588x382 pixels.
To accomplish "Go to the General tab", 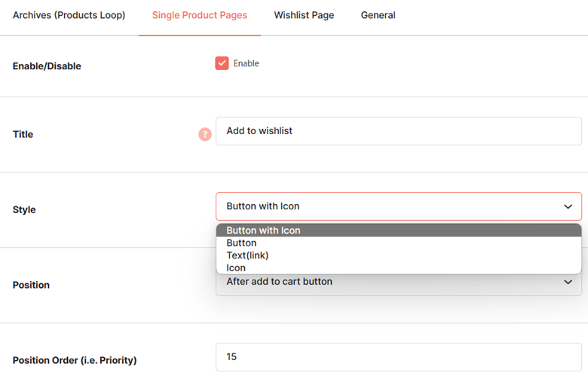I will pyautogui.click(x=378, y=15).
